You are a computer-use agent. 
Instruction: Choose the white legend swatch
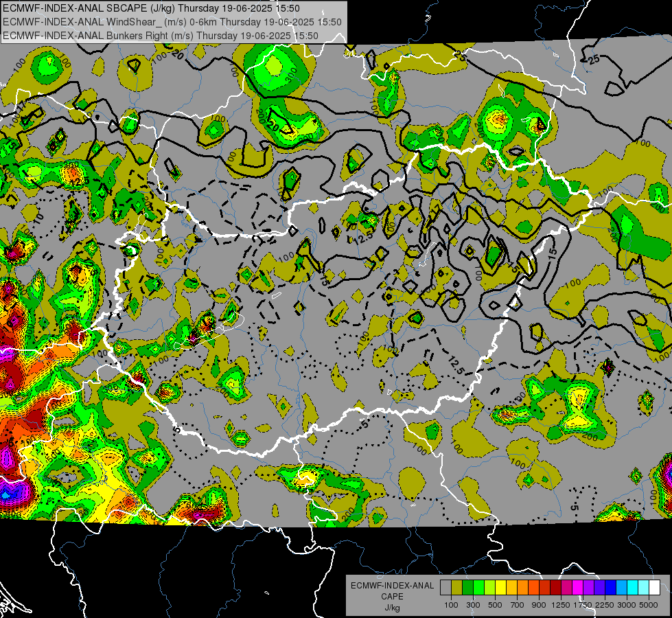click(654, 587)
